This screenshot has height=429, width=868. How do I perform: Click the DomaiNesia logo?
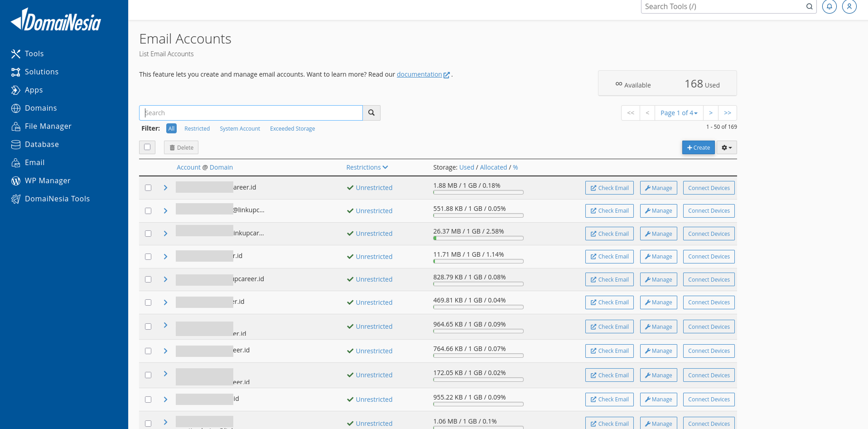(x=56, y=20)
